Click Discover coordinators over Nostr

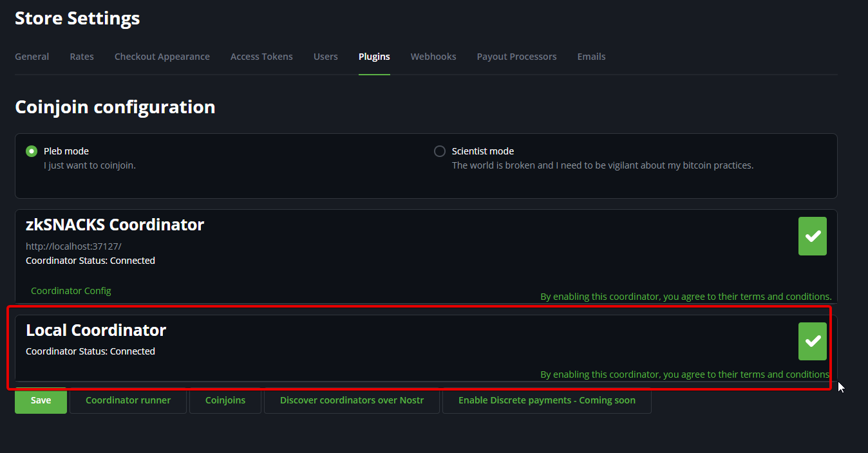click(352, 400)
